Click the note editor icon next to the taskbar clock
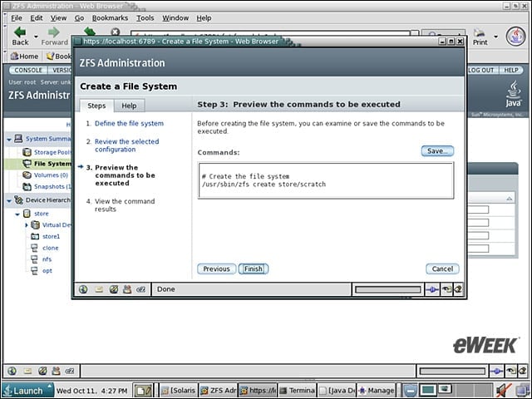Viewport: 532px width, 399px height. 143,391
